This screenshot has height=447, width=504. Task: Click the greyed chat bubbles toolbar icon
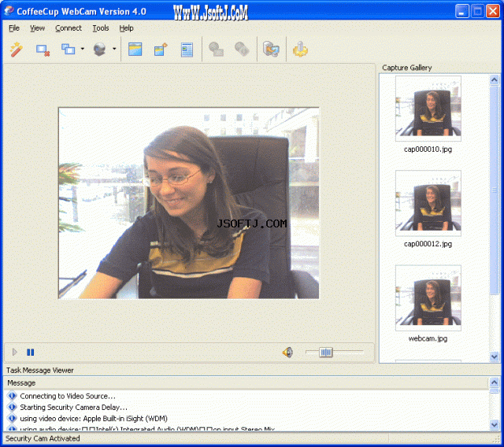pyautogui.click(x=216, y=49)
